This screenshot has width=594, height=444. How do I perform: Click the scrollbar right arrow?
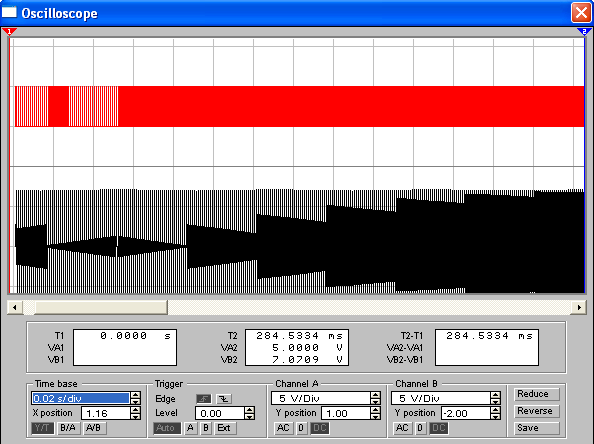pyautogui.click(x=579, y=307)
